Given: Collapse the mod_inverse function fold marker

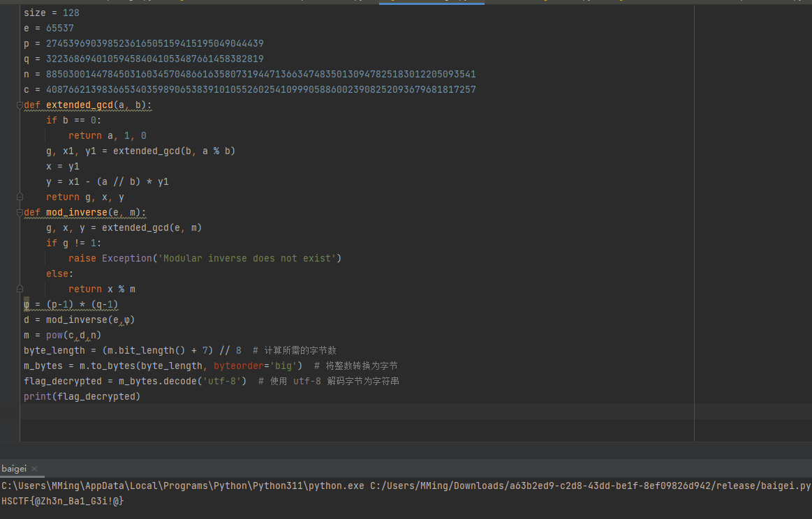Looking at the screenshot, I should pos(21,213).
